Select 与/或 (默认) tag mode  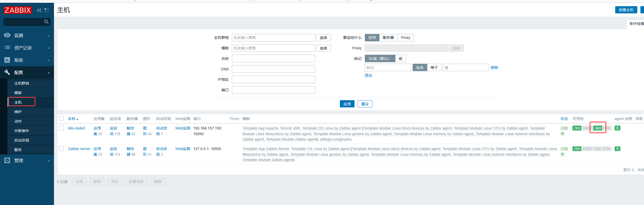380,59
